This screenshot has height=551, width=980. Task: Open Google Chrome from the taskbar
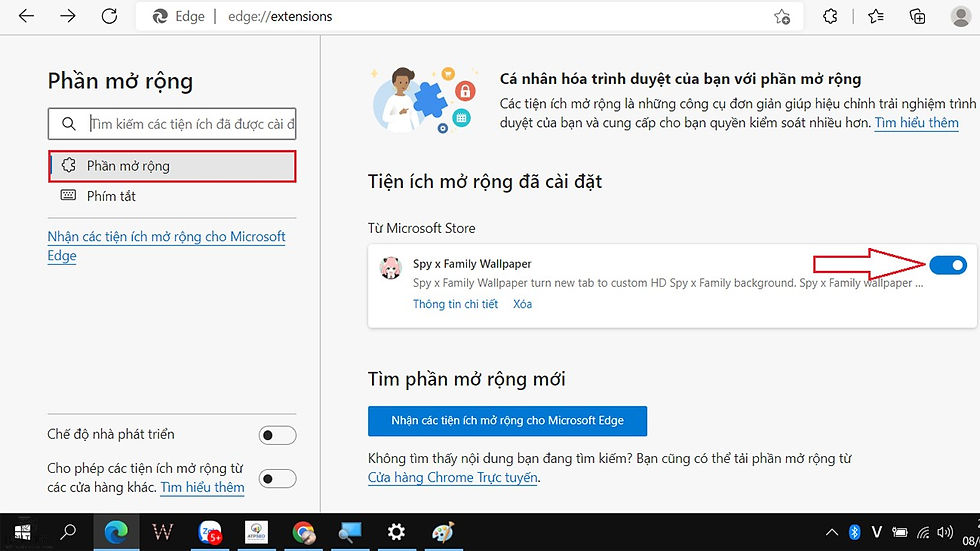(304, 532)
